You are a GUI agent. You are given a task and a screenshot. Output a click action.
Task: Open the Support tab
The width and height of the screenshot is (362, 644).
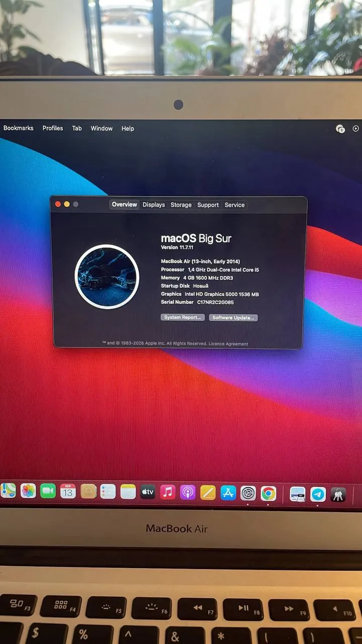pyautogui.click(x=208, y=205)
